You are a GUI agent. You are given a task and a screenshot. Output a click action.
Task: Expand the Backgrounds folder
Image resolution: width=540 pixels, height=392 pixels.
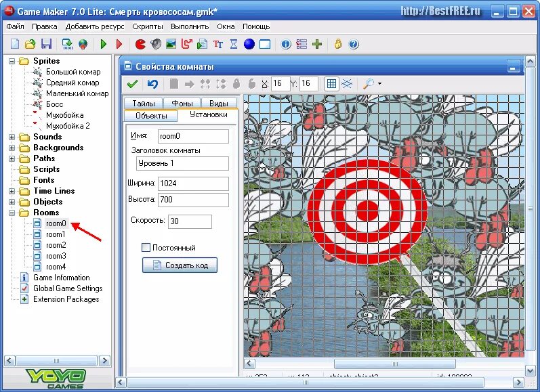[x=12, y=148]
